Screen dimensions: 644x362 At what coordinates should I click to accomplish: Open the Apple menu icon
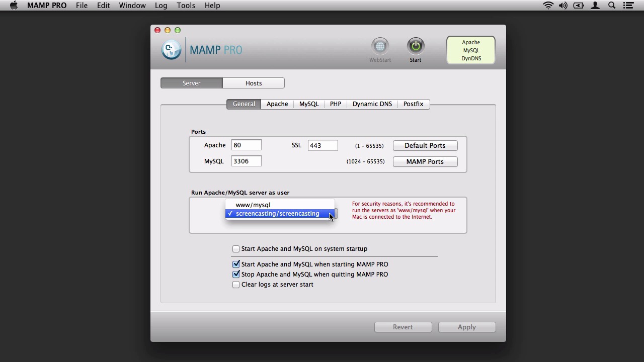[14, 6]
